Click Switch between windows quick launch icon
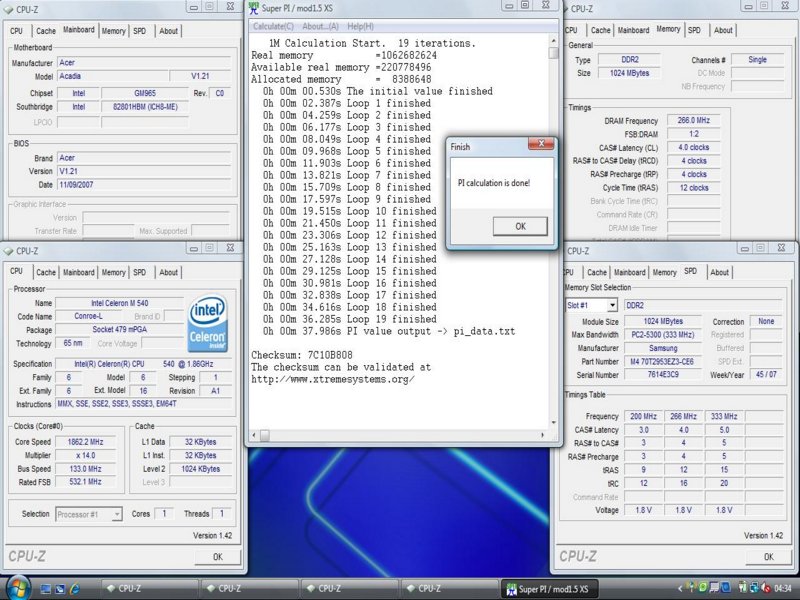 coord(60,588)
